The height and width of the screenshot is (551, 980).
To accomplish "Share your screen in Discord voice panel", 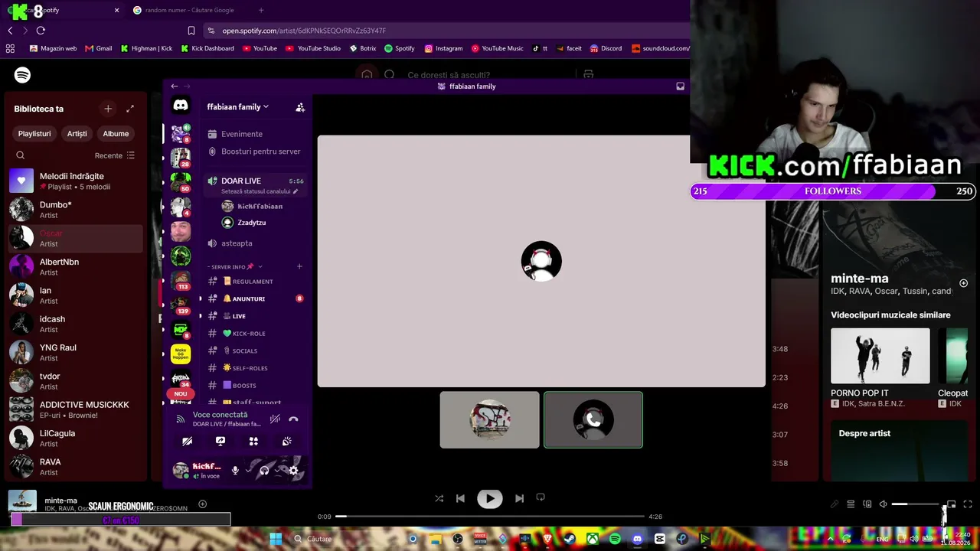I will click(x=220, y=441).
